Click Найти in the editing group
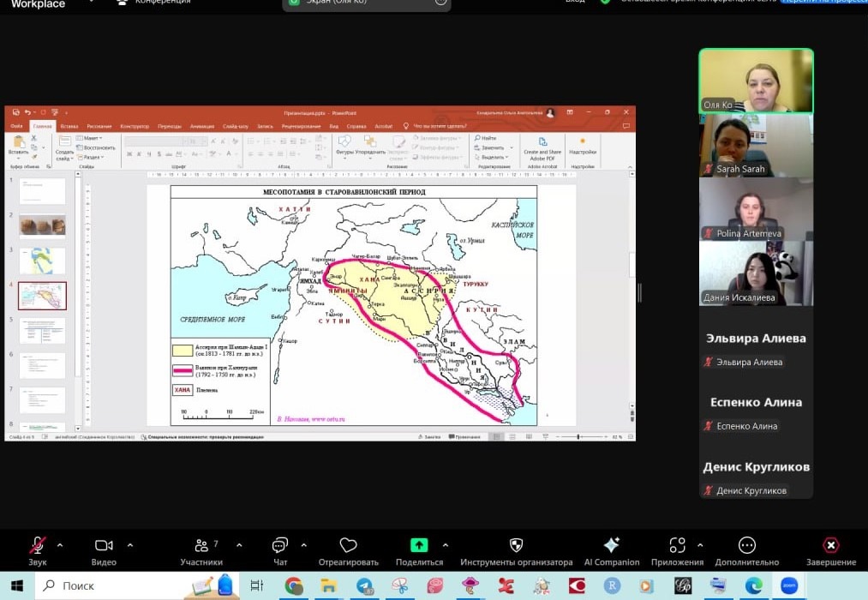This screenshot has width=868, height=600. [x=486, y=138]
